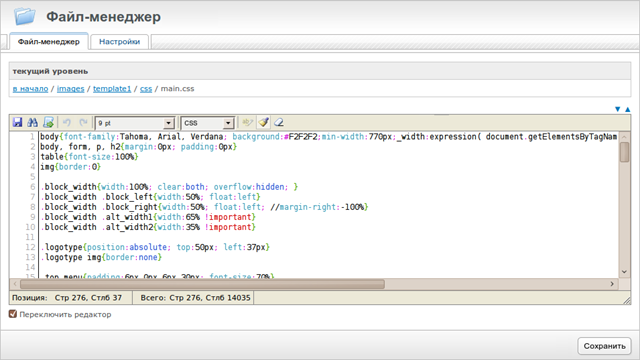Click the redo arrow icon
The image size is (640, 360).
coord(83,122)
